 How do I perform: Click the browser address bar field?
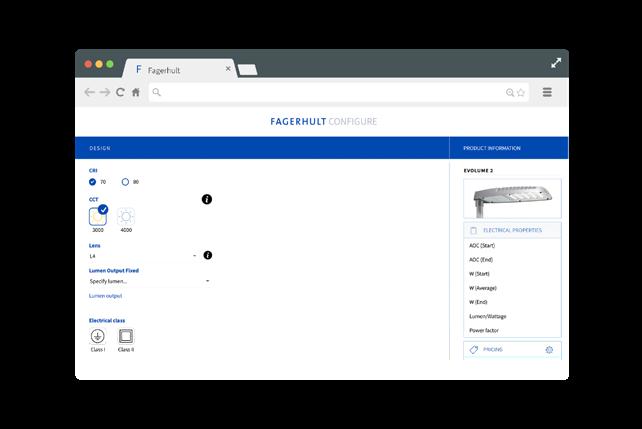(x=339, y=93)
